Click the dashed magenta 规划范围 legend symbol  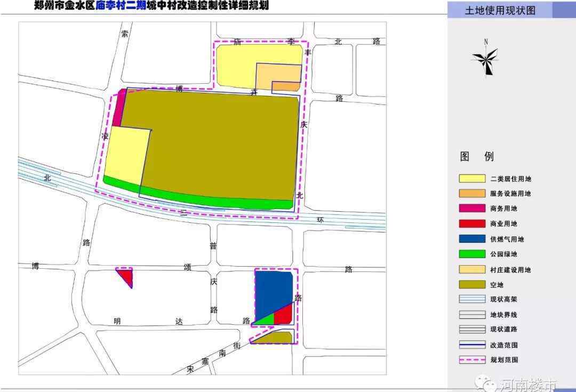[472, 360]
